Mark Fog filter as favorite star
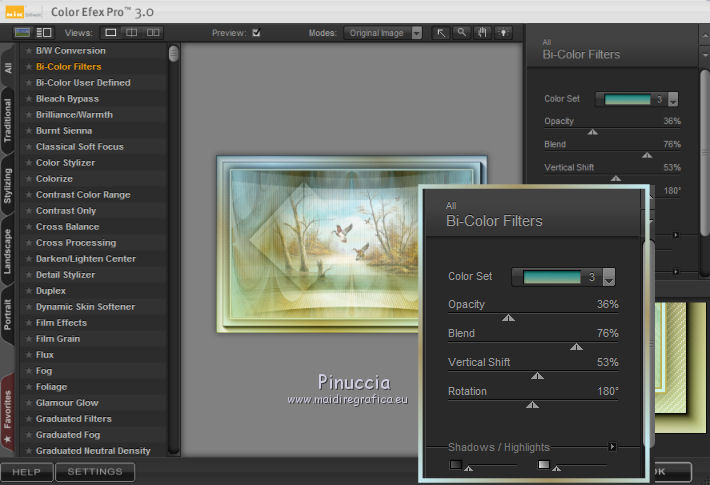 [x=28, y=371]
